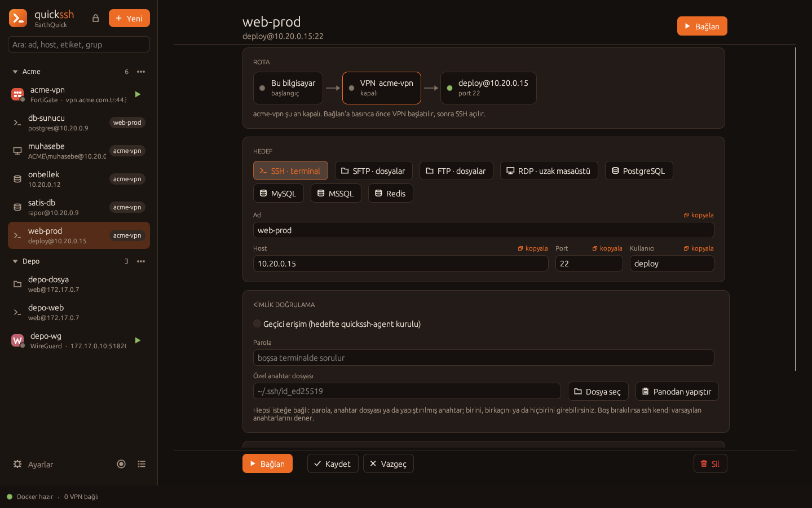The image size is (812, 508).
Task: Choose RDP · uzak masaüstü target type
Action: tap(549, 170)
